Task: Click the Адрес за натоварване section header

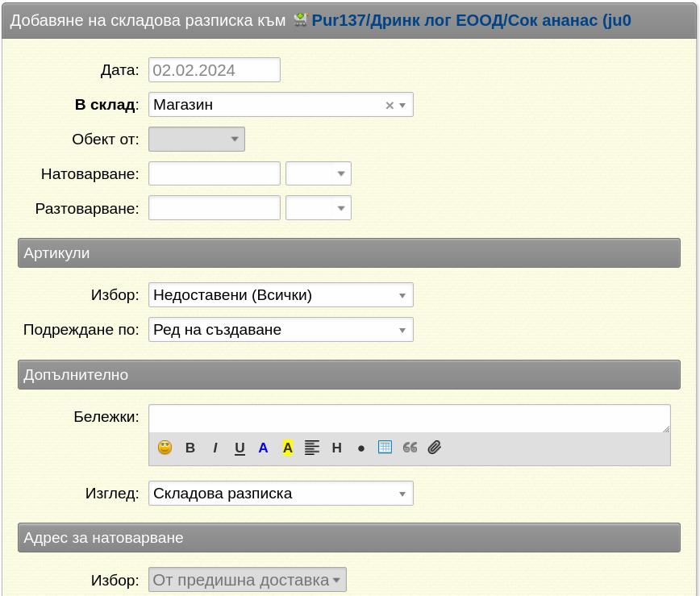Action: (x=349, y=538)
